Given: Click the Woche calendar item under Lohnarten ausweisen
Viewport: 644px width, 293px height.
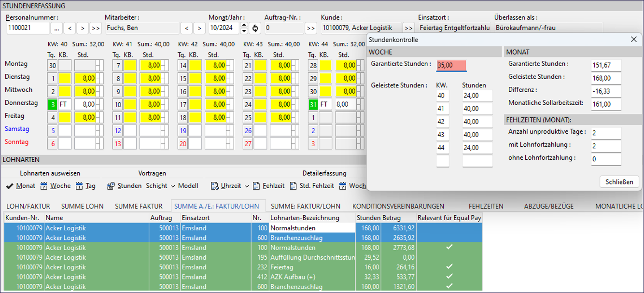Looking at the screenshot, I should 56,186.
